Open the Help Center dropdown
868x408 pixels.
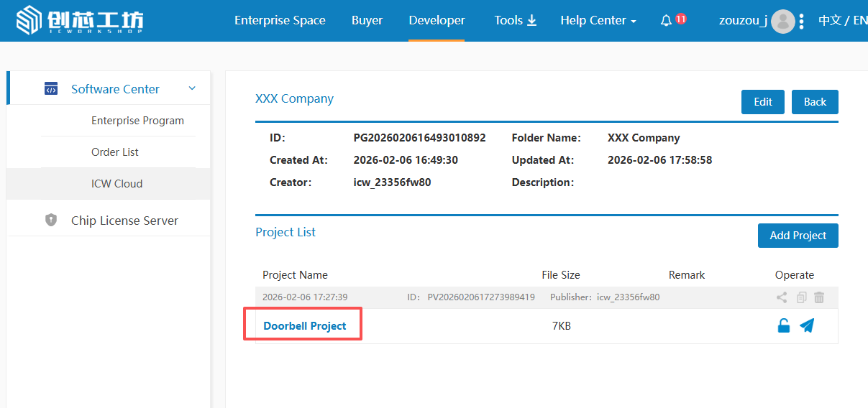click(x=598, y=21)
